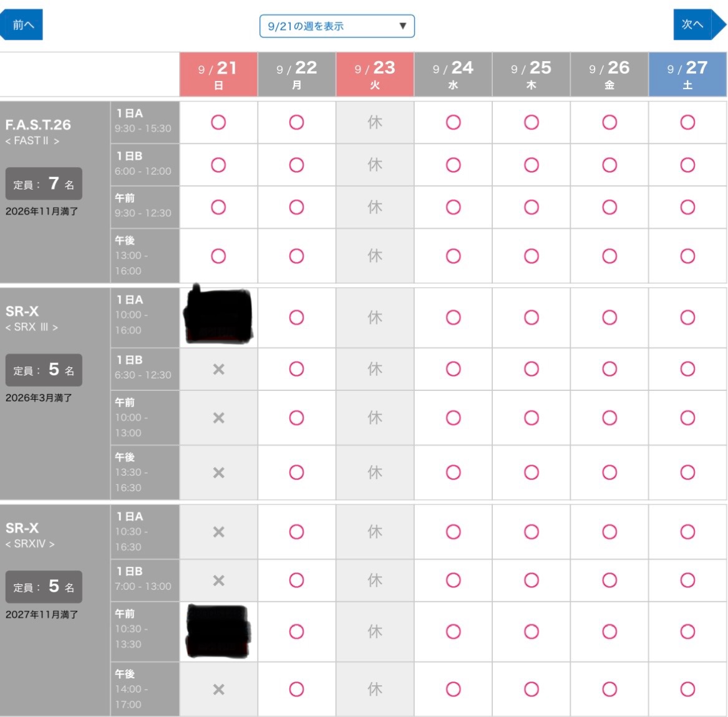The width and height of the screenshot is (728, 717).
Task: Click the 9/21 Sunday column header
Action: coord(218,75)
